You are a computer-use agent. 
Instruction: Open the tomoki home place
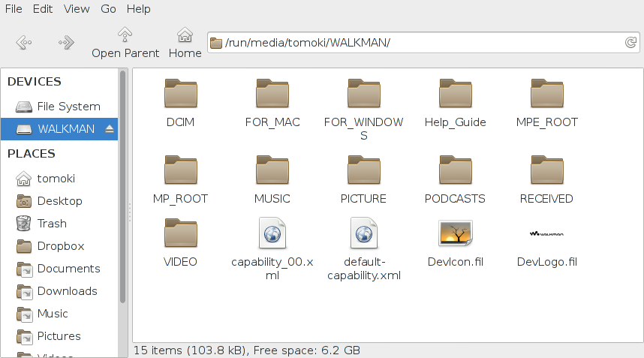tap(59, 179)
